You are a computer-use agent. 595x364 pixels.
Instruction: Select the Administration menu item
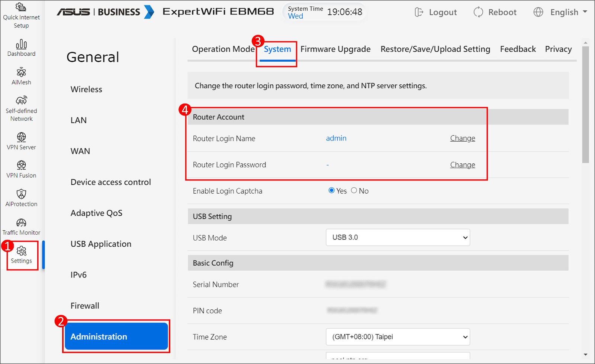116,337
